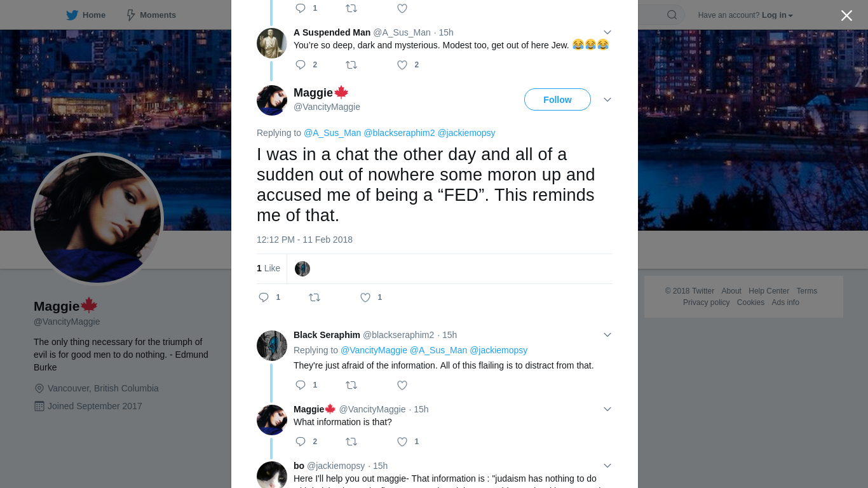Open more options chevron on main tweet

tap(607, 100)
